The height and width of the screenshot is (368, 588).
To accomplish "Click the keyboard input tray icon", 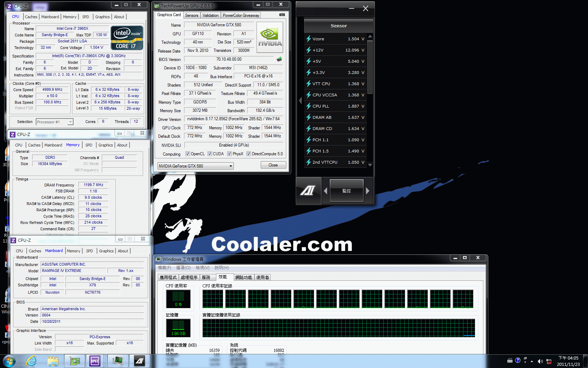I will (x=510, y=361).
